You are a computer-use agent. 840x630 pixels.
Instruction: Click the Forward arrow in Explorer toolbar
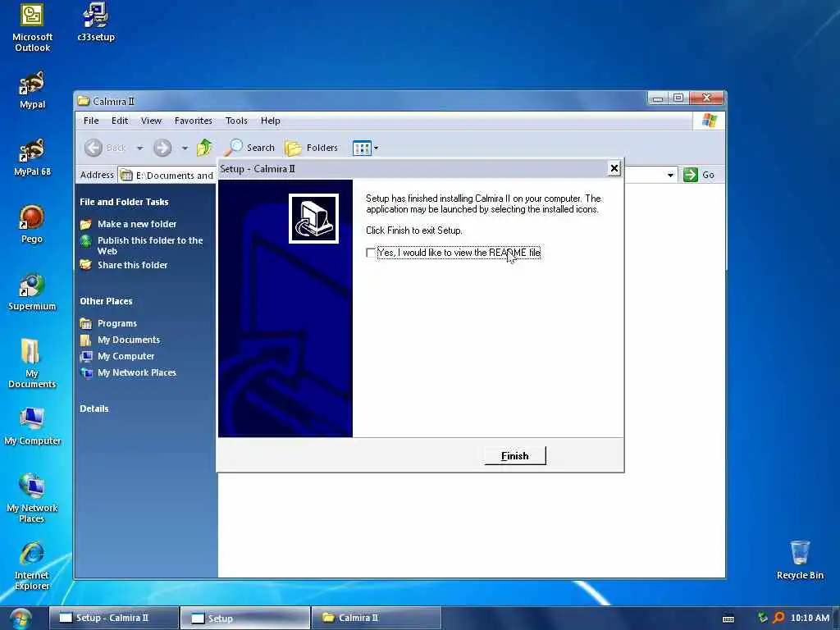162,148
